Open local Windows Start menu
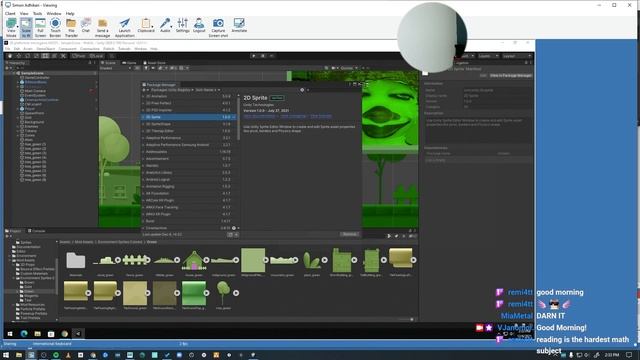640x360 pixels. (6, 355)
